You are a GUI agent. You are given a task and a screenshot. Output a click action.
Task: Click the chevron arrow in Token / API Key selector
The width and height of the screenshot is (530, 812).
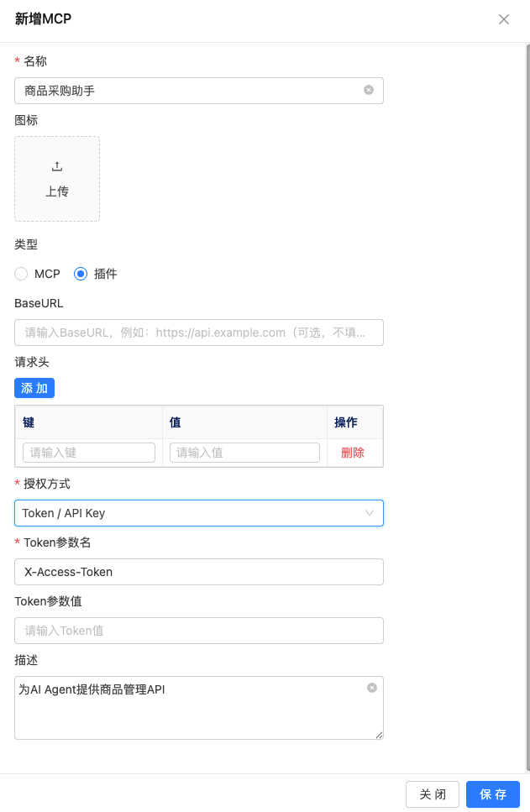(x=370, y=513)
